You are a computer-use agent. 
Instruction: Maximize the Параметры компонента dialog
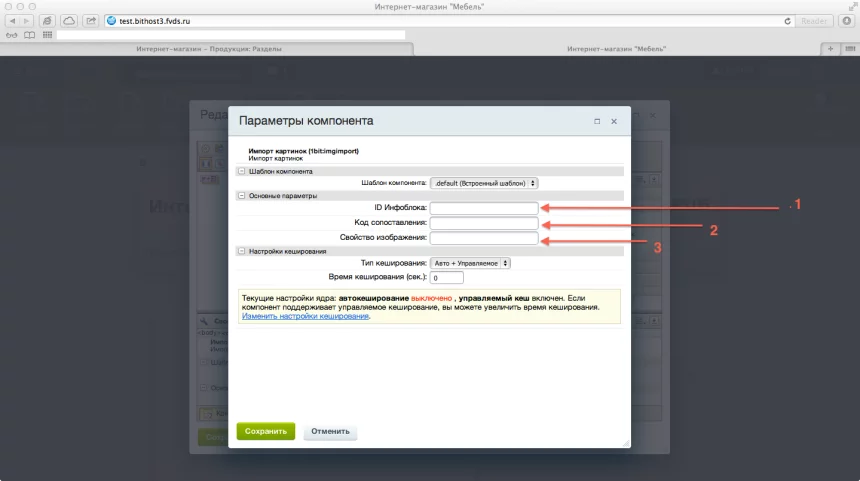pyautogui.click(x=597, y=121)
